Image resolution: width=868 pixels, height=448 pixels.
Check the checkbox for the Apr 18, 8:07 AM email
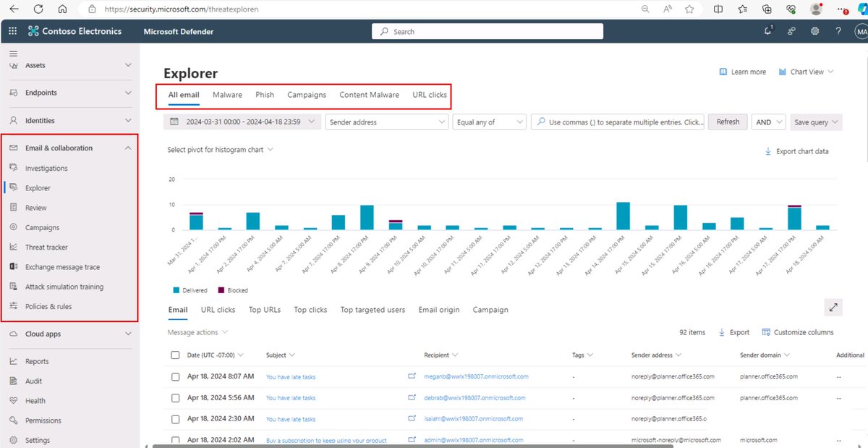[174, 376]
